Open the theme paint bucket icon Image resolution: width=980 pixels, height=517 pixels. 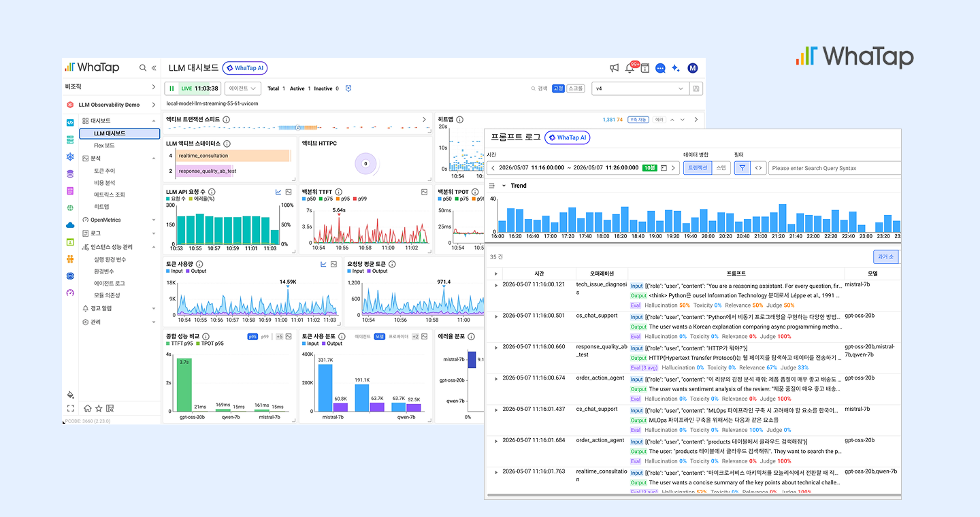click(70, 394)
